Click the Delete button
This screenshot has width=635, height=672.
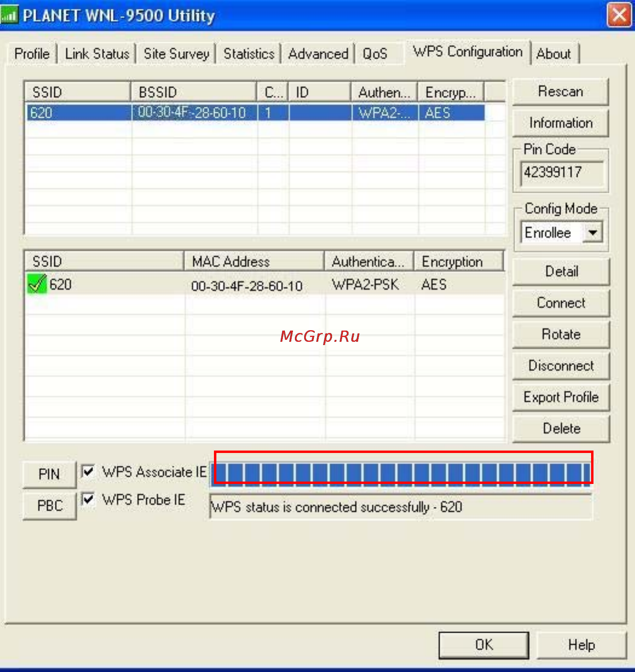(x=561, y=428)
